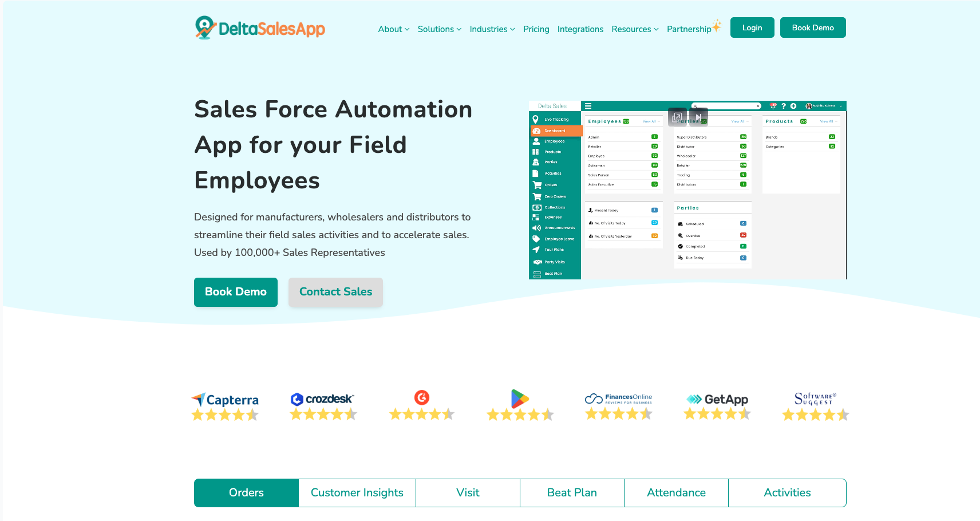Screen dimensions: 980x521
Task: Click 'Wholesaler' row in Parties card
Action: click(x=712, y=156)
